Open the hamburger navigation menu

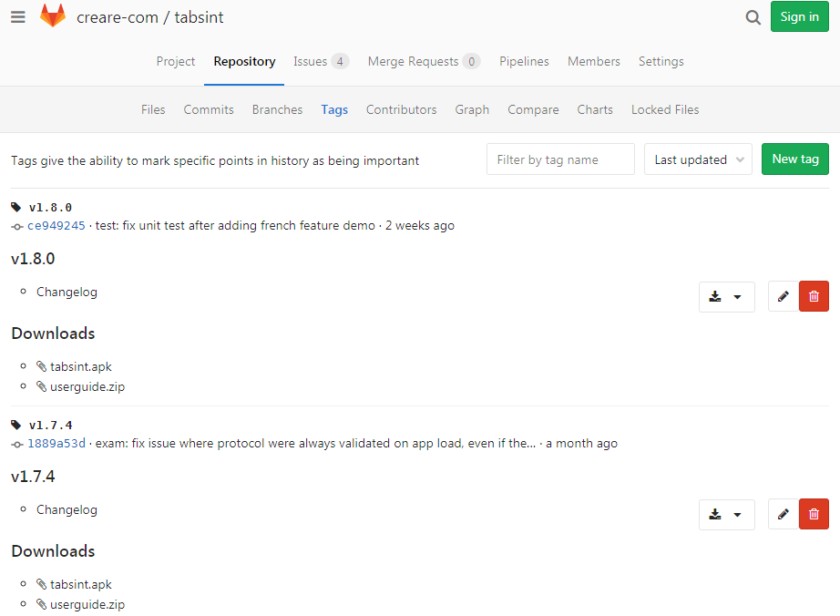[x=18, y=17]
